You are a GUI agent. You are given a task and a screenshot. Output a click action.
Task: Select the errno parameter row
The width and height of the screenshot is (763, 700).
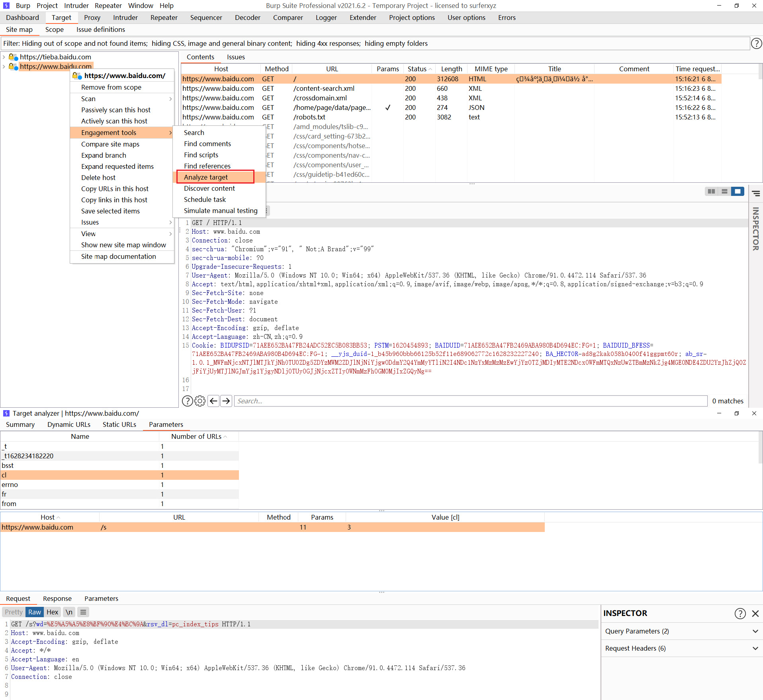tap(119, 485)
